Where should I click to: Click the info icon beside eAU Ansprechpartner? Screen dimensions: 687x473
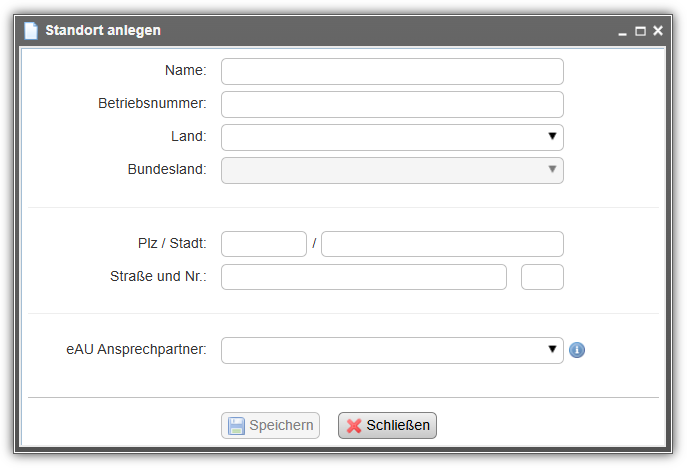click(x=577, y=350)
